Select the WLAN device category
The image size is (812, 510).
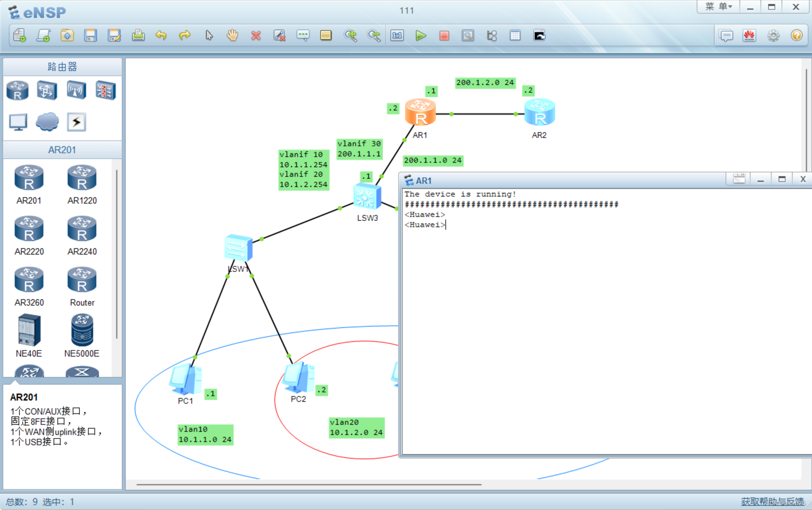point(76,91)
